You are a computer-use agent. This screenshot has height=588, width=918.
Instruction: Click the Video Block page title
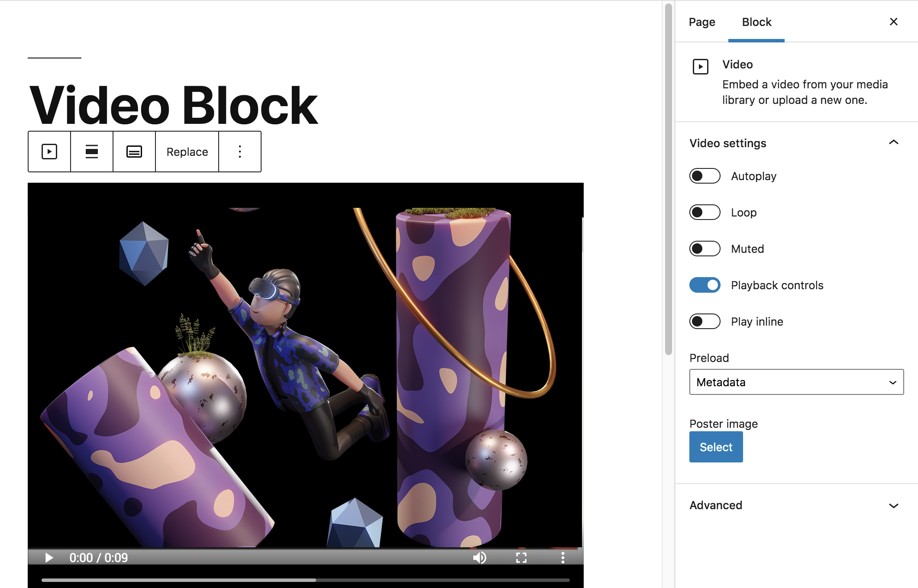pyautogui.click(x=173, y=106)
